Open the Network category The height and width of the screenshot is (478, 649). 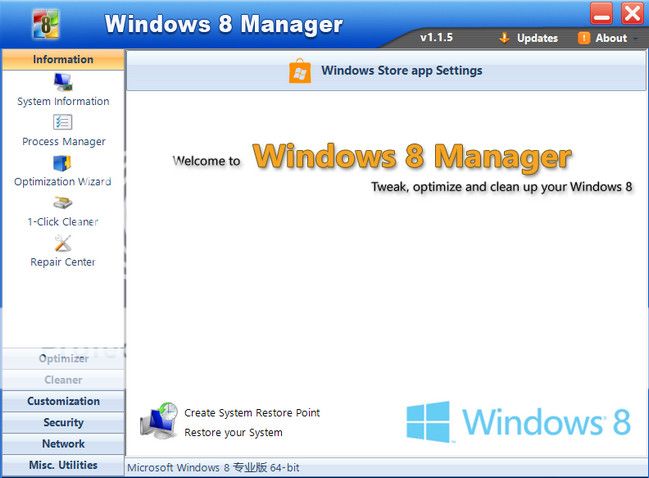tap(63, 444)
